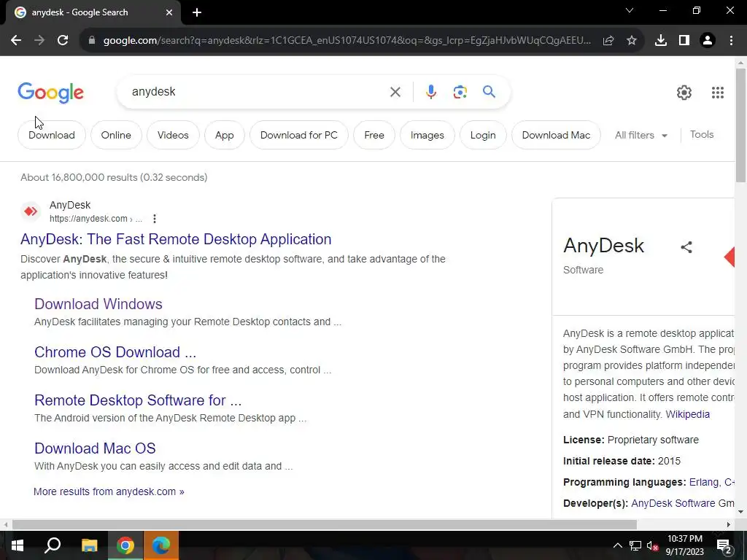747x560 pixels.
Task: Bookmark this tab with the star icon
Action: pyautogui.click(x=632, y=41)
